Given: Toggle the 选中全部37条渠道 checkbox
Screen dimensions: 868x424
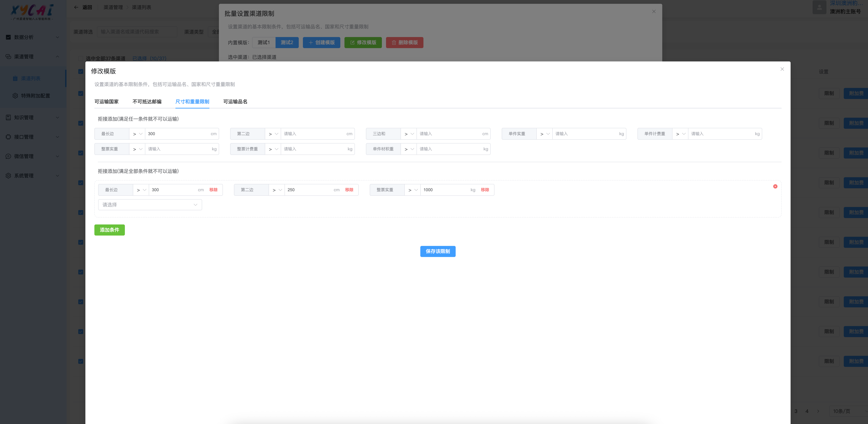Looking at the screenshot, I should tap(81, 58).
